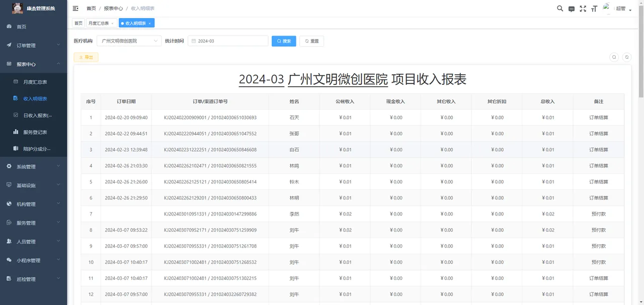Click the name cell 李然

[x=294, y=214]
